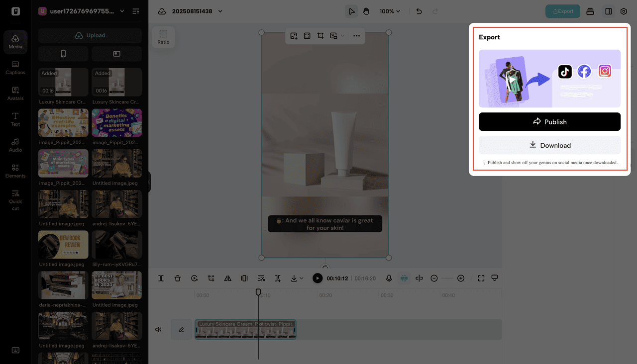Select the crop tool in timeline toolbar
The image size is (637, 364).
pyautogui.click(x=211, y=278)
